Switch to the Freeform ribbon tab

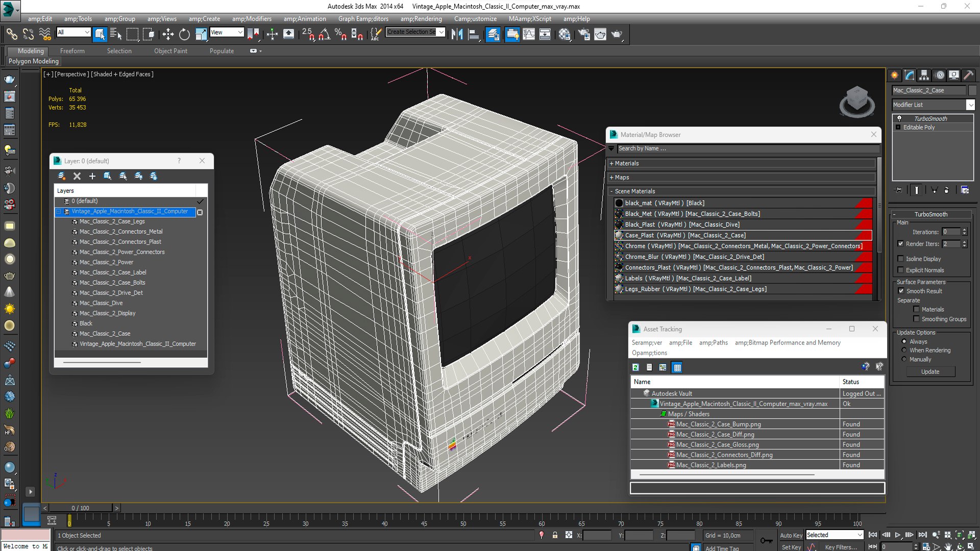[72, 51]
